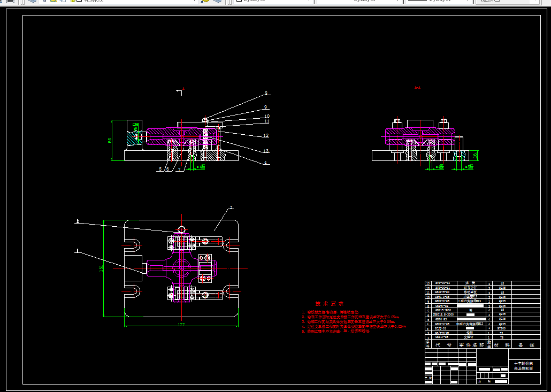Click technical requirement line 1
The width and height of the screenshot is (551, 392).
pyautogui.click(x=330, y=312)
